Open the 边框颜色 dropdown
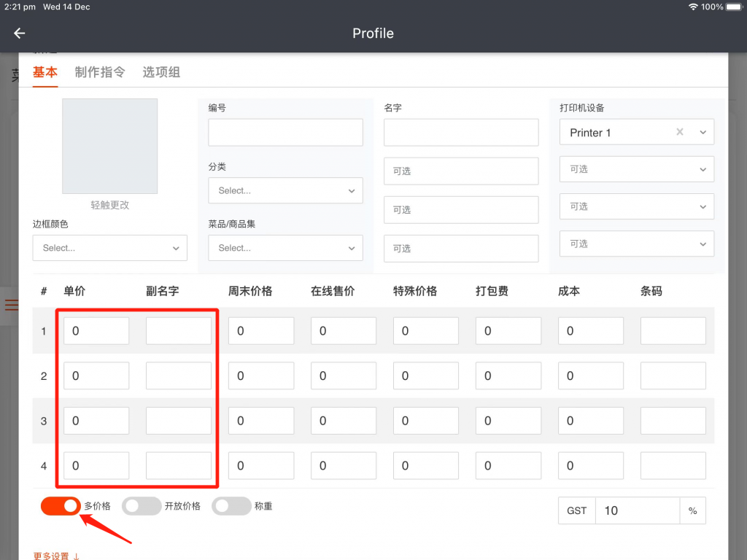The height and width of the screenshot is (560, 747). 110,248
